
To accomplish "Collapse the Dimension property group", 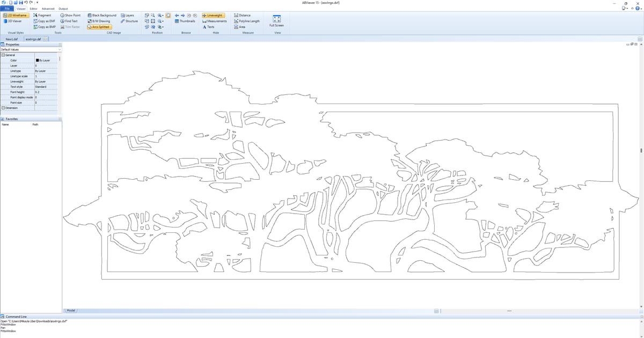I will 3,108.
